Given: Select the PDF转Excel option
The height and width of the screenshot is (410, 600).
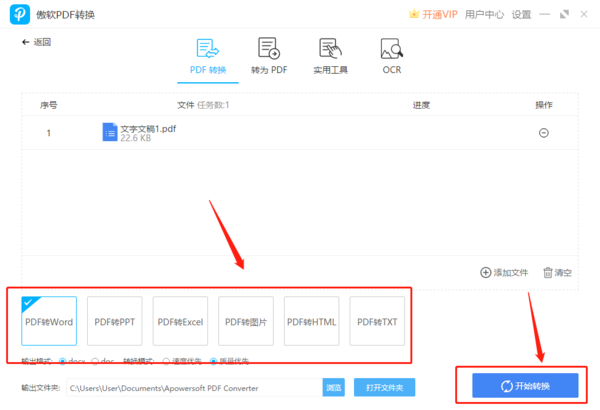Looking at the screenshot, I should [180, 321].
